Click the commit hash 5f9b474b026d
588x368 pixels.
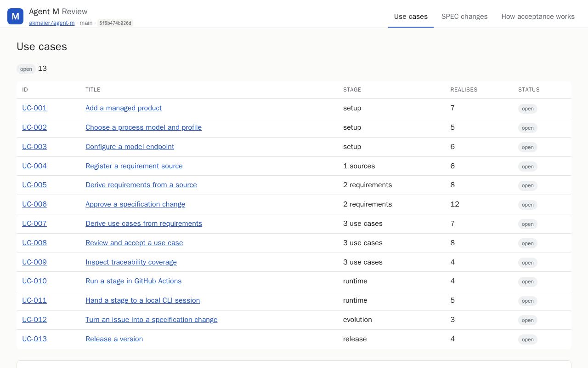[x=115, y=23]
